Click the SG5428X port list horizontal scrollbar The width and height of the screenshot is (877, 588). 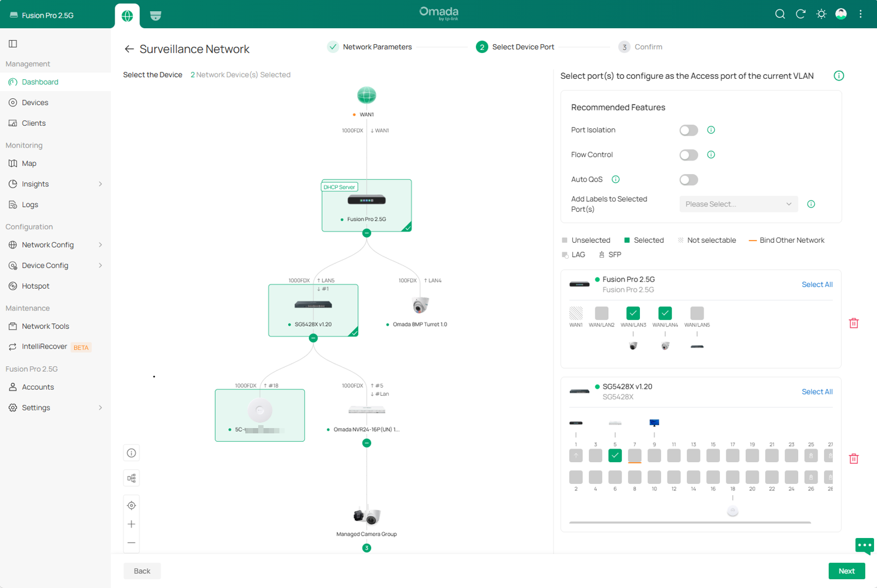(690, 522)
